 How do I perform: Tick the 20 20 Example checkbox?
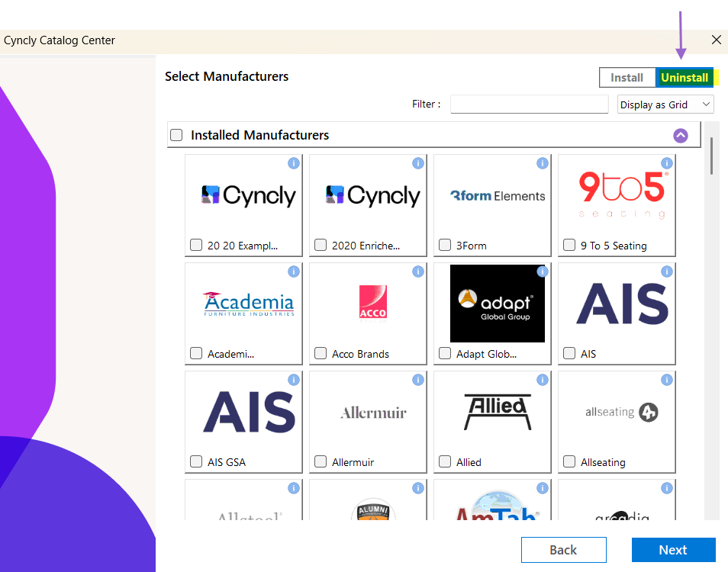196,245
